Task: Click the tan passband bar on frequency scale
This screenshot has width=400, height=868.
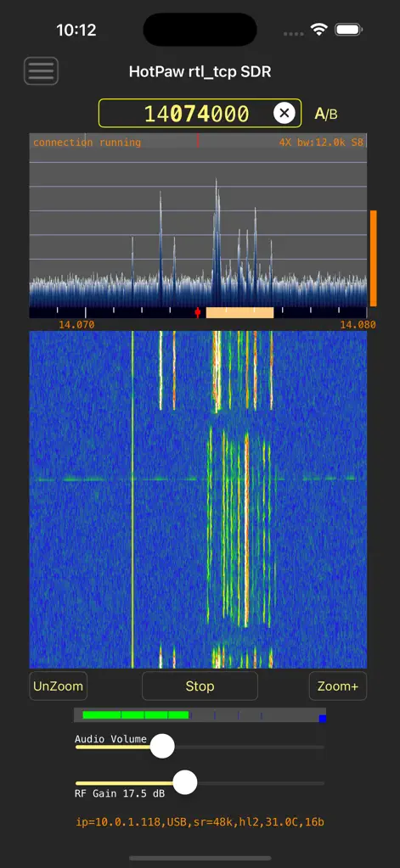Action: pyautogui.click(x=239, y=313)
